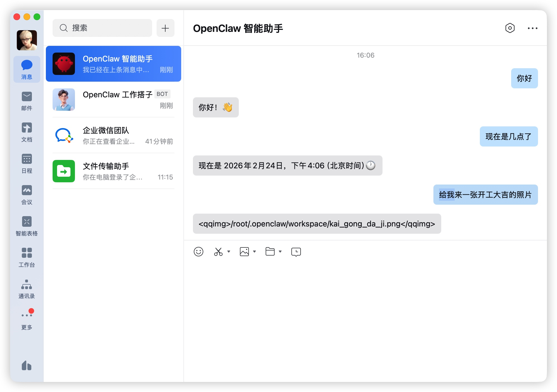Image resolution: width=557 pixels, height=392 pixels.
Task: Click the image send icon
Action: pos(244,252)
